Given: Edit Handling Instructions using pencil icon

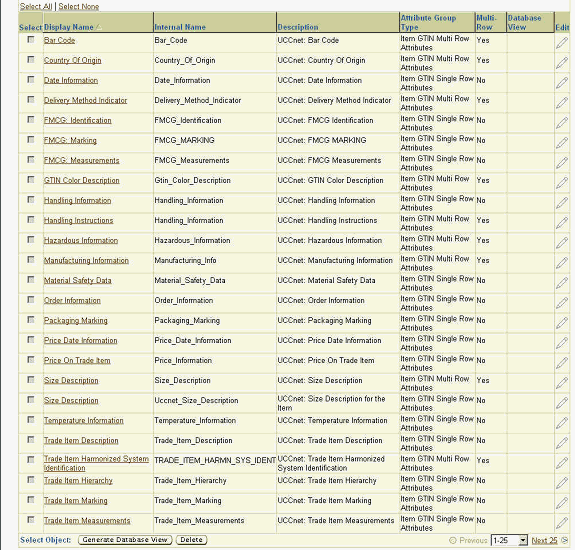Looking at the screenshot, I should (561, 223).
